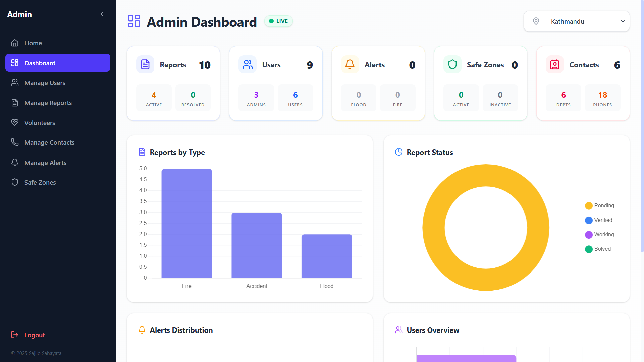Click the Fire bar in Reports chart
This screenshot has height=362, width=644.
coord(187,223)
